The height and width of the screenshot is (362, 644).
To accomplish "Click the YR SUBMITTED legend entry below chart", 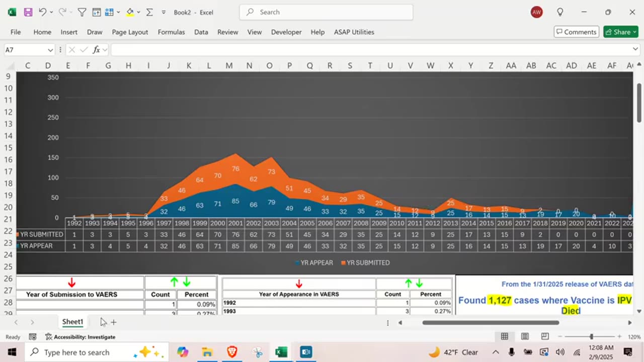I will pyautogui.click(x=365, y=262).
